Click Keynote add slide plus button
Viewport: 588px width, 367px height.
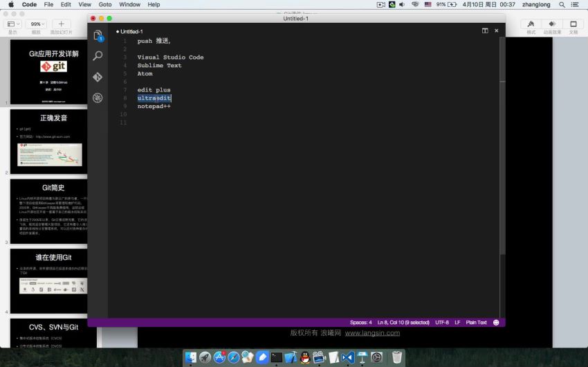61,24
